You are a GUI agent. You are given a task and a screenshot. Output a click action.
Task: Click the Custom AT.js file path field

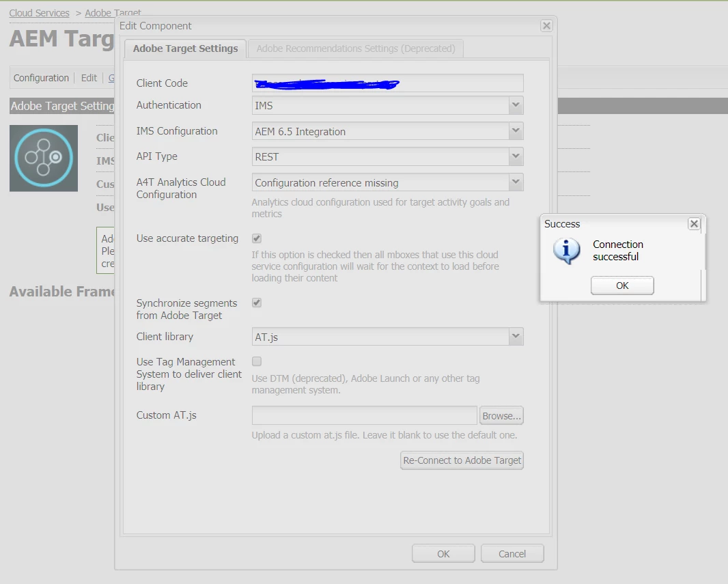[x=365, y=415]
